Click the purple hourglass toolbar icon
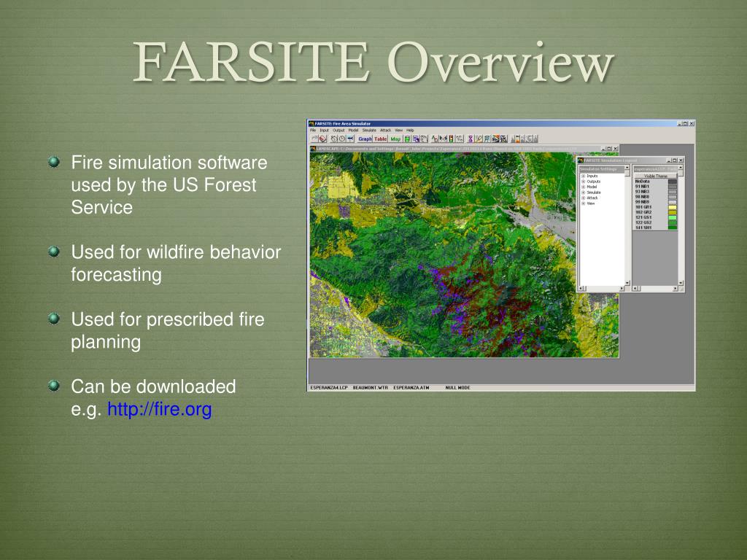This screenshot has width=747, height=560. pyautogui.click(x=471, y=139)
